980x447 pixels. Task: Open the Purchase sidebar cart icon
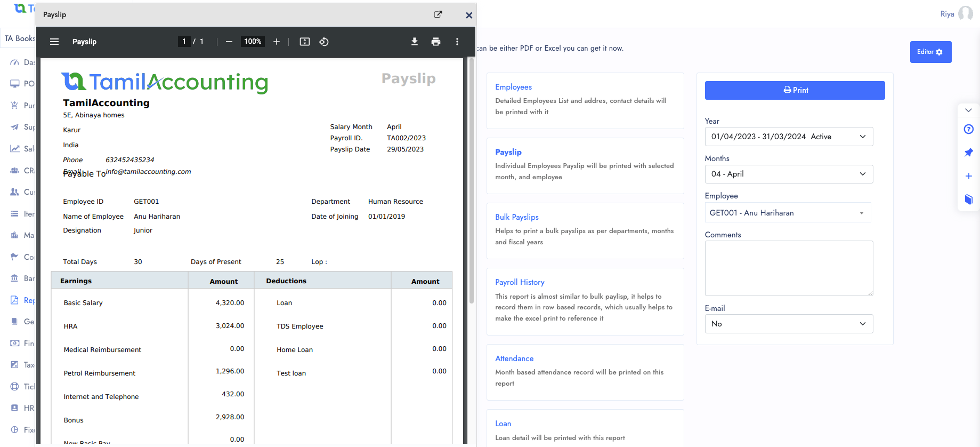[15, 106]
